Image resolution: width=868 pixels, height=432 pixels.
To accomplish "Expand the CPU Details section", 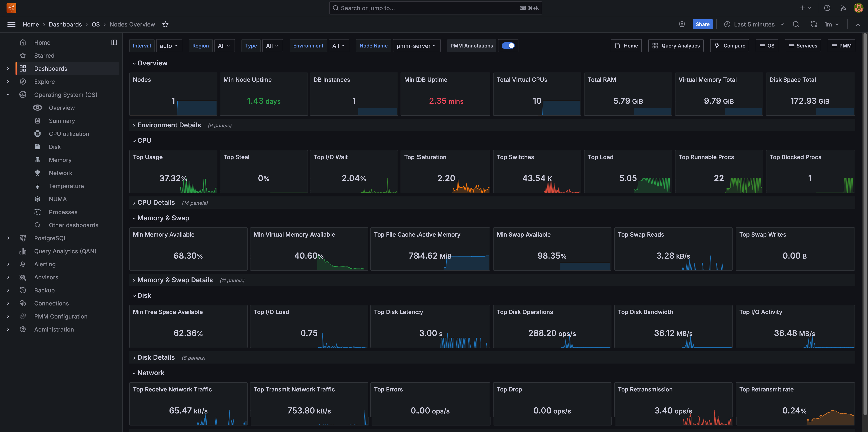I will (156, 202).
